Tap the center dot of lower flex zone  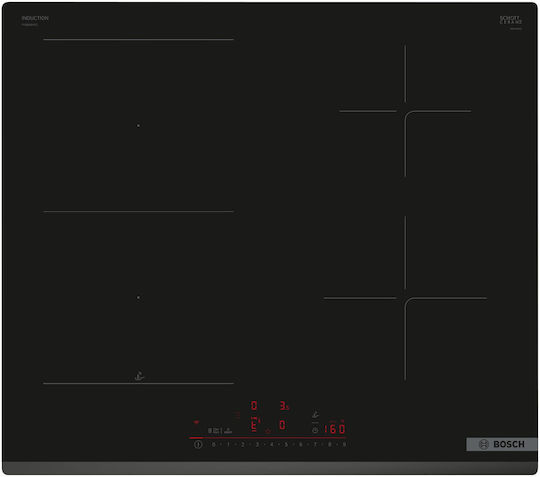point(138,297)
